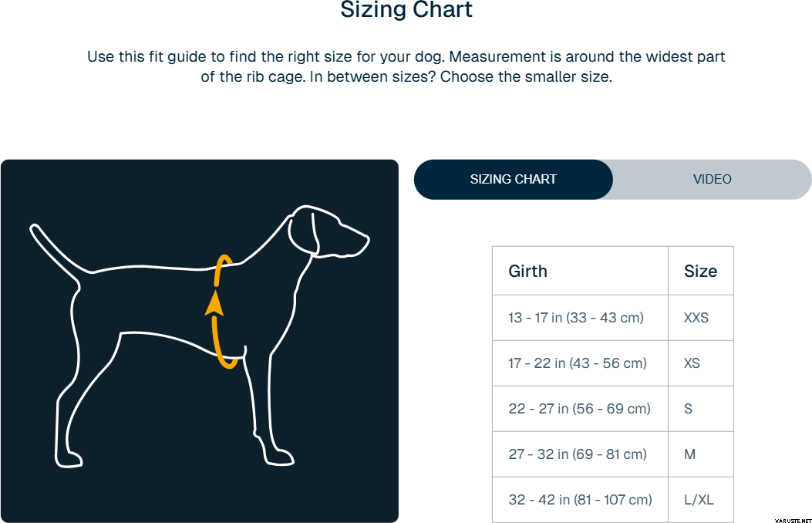Image resolution: width=812 pixels, height=523 pixels.
Task: Click the Sizing Chart page heading
Action: coord(406,11)
